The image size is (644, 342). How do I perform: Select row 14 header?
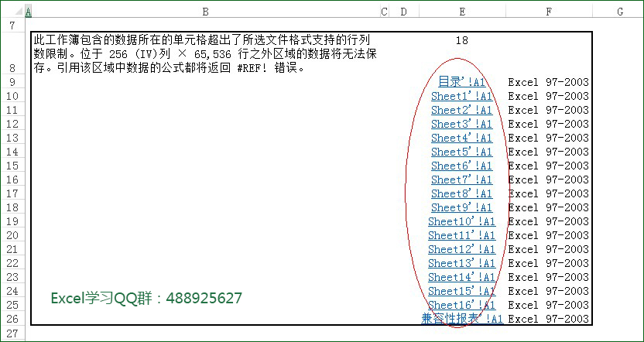tap(12, 152)
